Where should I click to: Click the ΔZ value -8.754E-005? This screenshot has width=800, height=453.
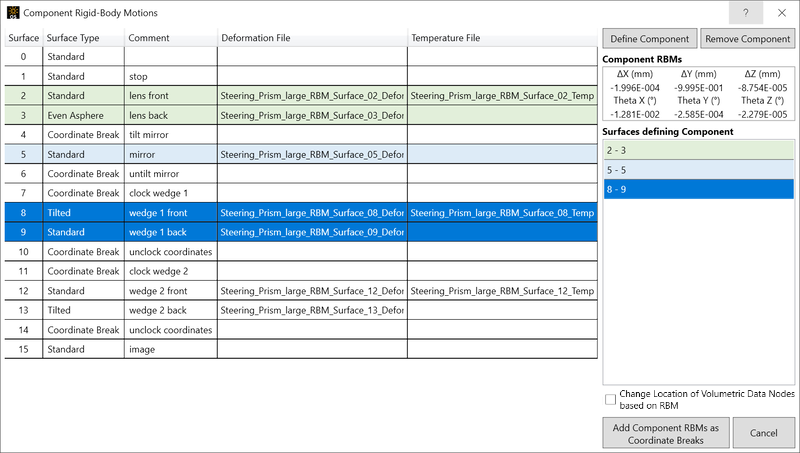762,88
